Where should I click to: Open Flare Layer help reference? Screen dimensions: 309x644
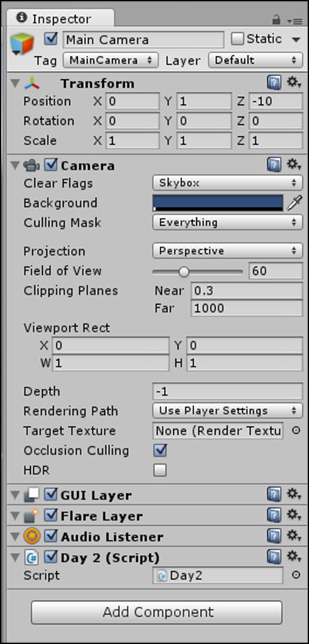point(274,515)
